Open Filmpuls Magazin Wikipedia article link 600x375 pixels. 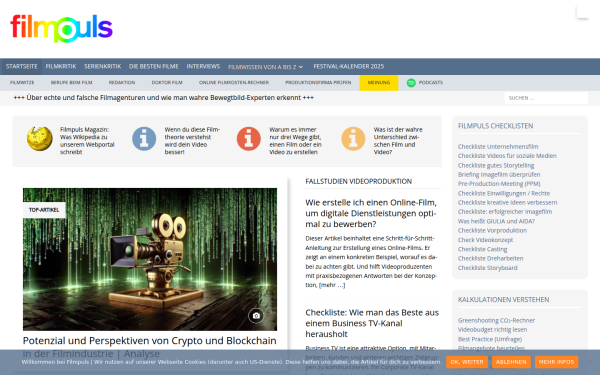point(87,141)
